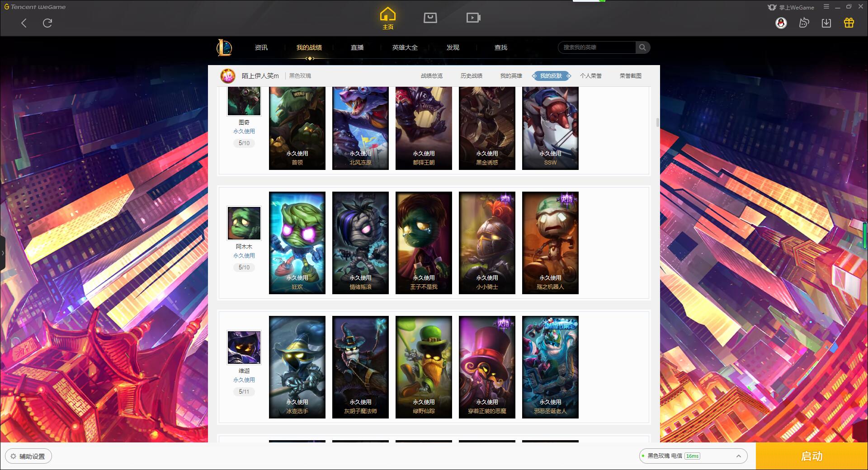868x470 pixels.
Task: Open the 邪恶圣诞老人 skin card
Action: tap(550, 367)
